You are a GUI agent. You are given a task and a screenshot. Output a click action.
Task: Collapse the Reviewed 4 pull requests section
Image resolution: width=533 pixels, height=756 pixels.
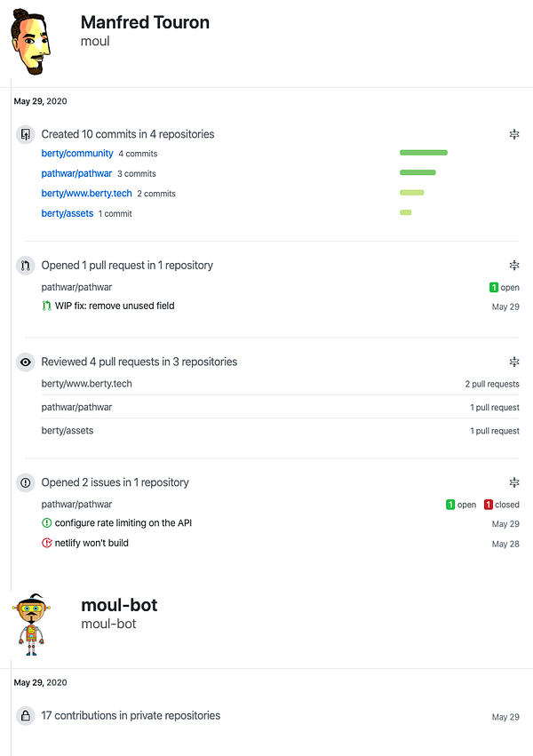pyautogui.click(x=514, y=362)
